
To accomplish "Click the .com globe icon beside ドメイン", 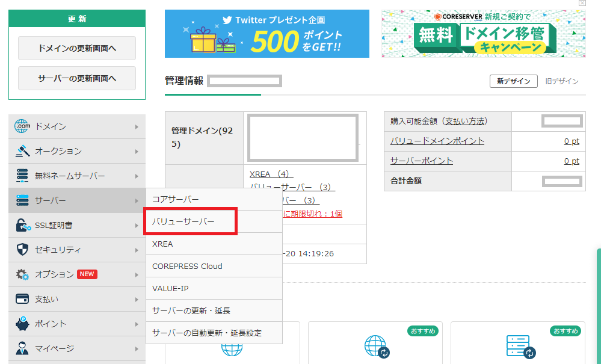I will pos(22,126).
